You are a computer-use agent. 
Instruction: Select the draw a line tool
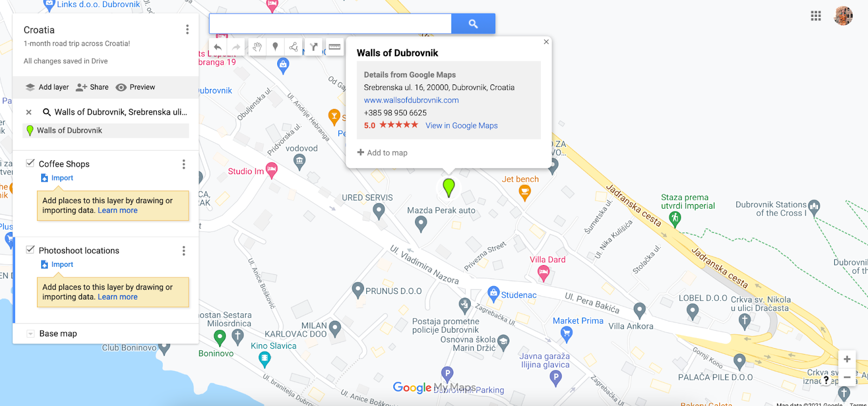(293, 47)
